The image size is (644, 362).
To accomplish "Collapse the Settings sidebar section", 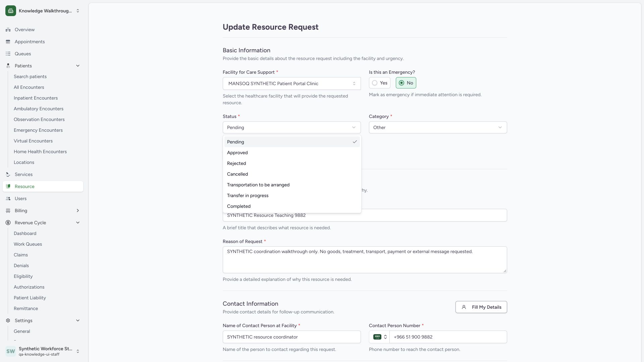I will click(x=78, y=320).
